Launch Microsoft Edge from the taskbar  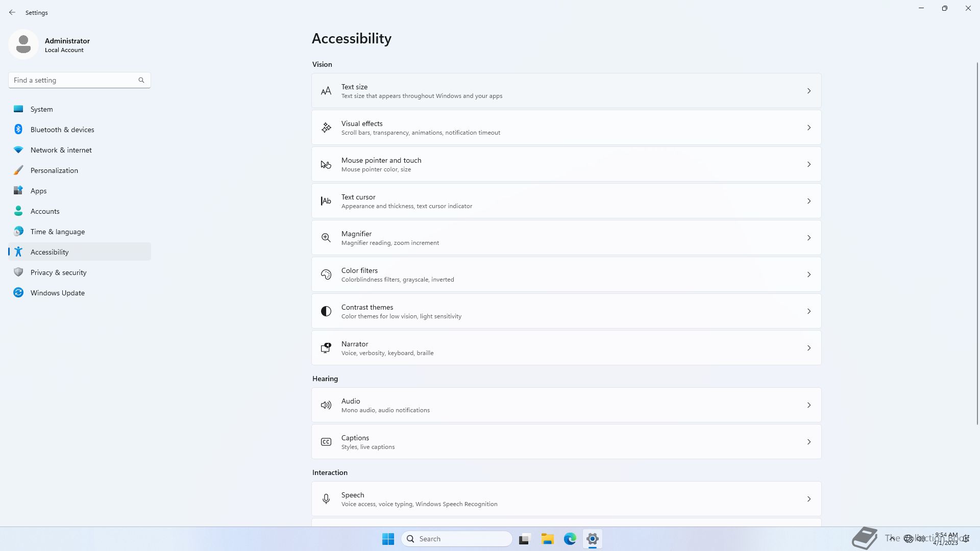point(570,539)
